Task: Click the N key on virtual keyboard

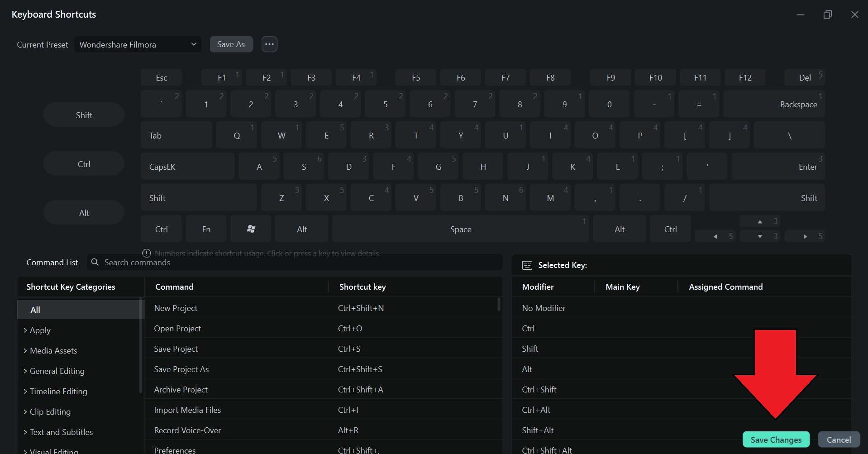Action: pos(506,197)
